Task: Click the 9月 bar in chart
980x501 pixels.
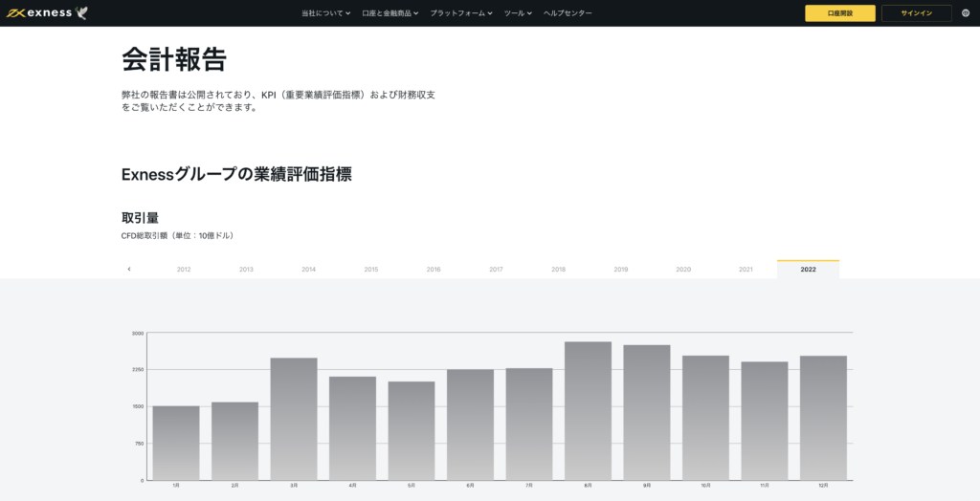Action: 647,413
